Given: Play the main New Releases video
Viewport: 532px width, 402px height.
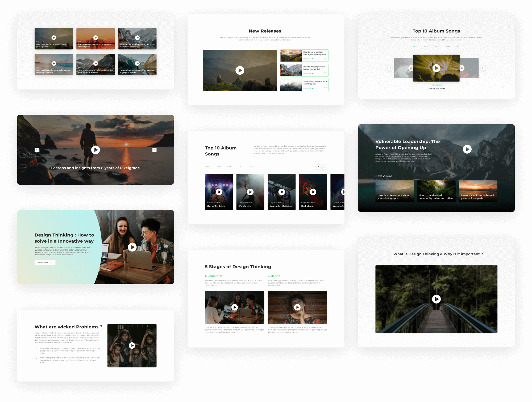Looking at the screenshot, I should (240, 70).
